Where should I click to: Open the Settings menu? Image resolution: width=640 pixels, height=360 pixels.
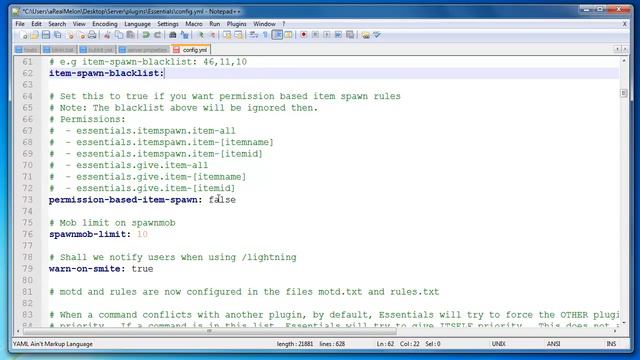click(168, 24)
